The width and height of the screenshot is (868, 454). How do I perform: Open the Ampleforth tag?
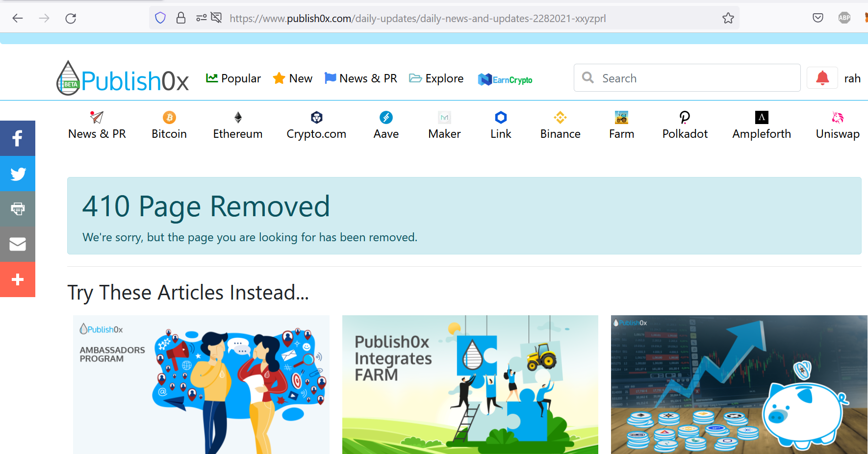[x=762, y=126]
